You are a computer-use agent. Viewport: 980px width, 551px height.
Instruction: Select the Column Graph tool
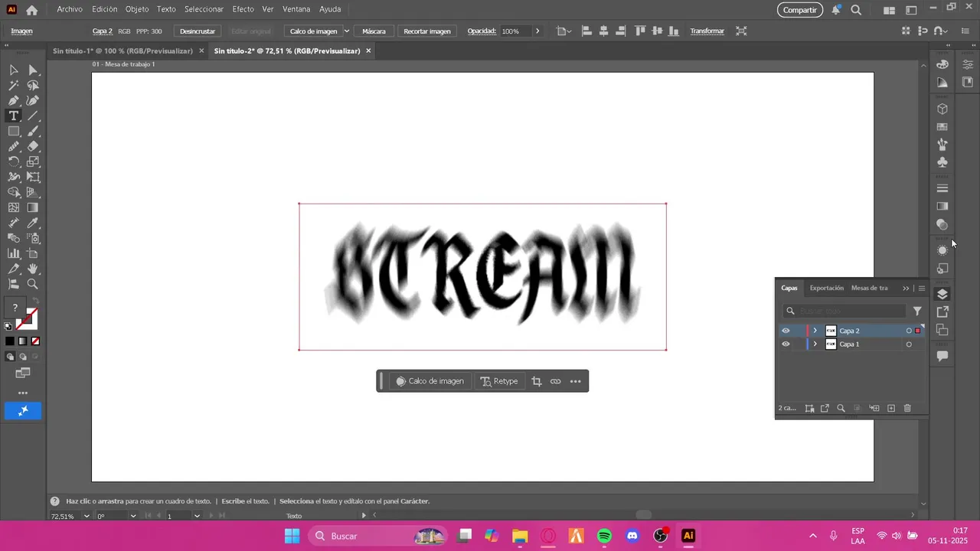coord(14,253)
